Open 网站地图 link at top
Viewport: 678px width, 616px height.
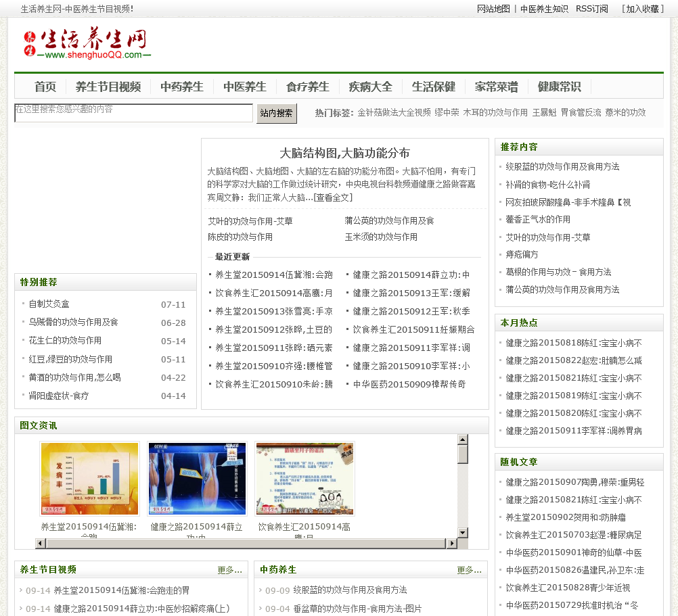(x=493, y=9)
